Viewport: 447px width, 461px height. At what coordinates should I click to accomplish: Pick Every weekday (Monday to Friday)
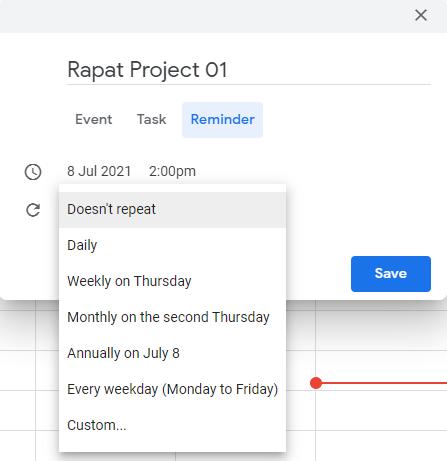173,390
